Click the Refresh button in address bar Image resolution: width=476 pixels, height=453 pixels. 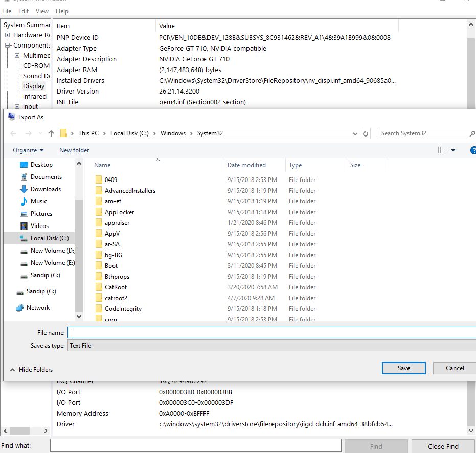click(366, 133)
